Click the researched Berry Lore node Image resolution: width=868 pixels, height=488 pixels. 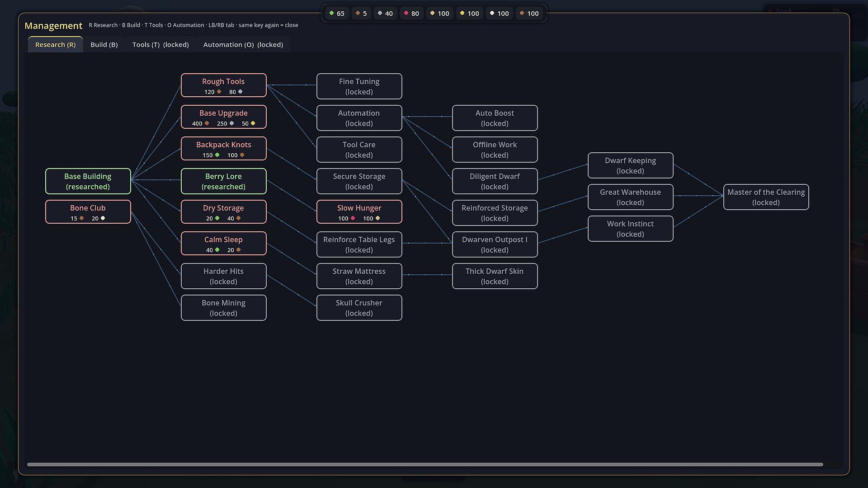coord(224,181)
